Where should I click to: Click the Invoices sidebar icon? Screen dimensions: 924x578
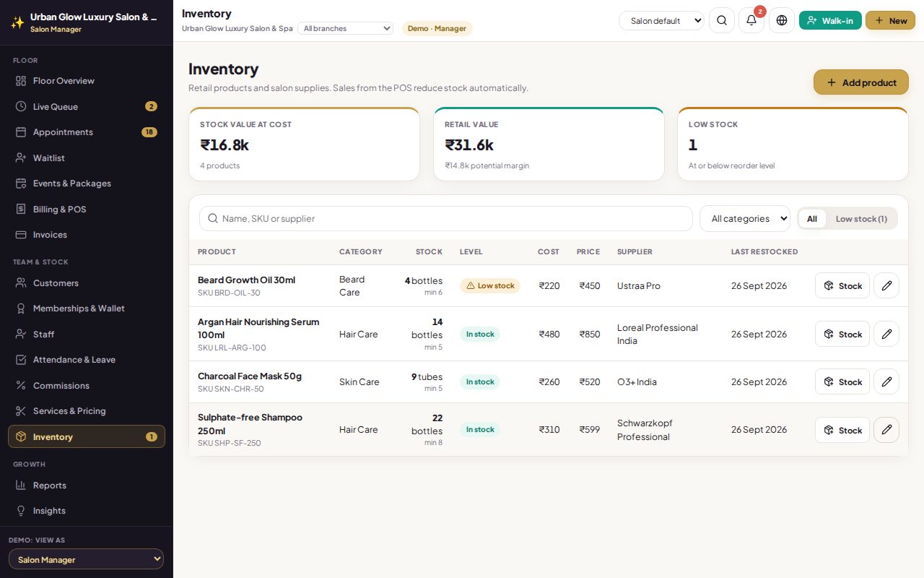[21, 235]
